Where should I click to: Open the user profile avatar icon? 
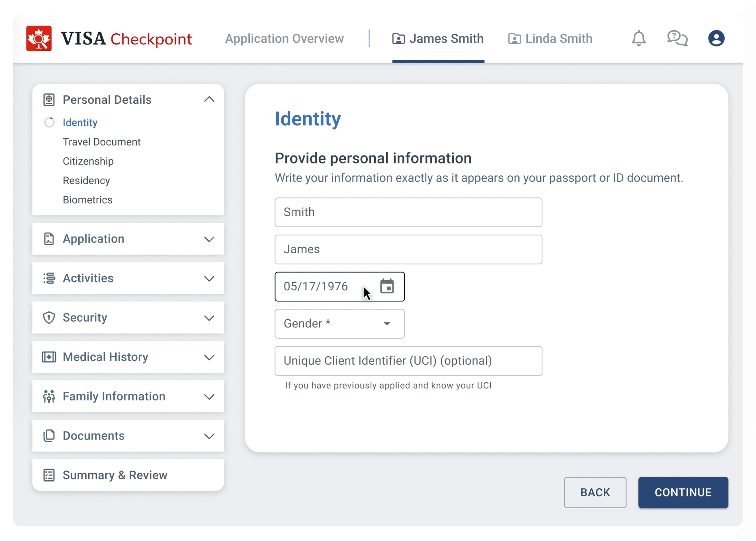point(716,38)
